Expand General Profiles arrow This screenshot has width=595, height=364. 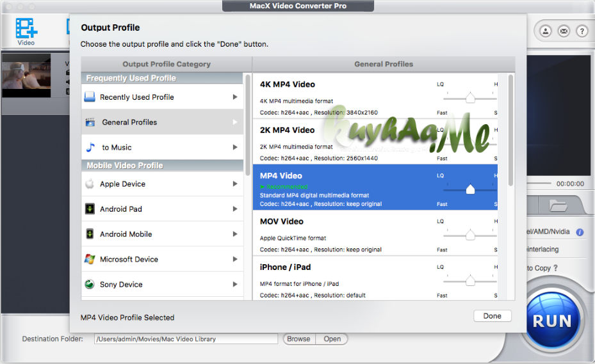(235, 122)
